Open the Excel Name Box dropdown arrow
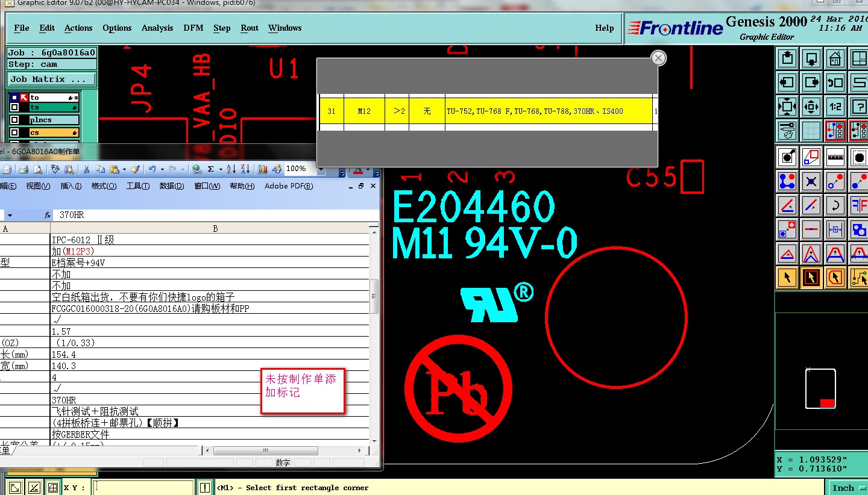 [10, 215]
